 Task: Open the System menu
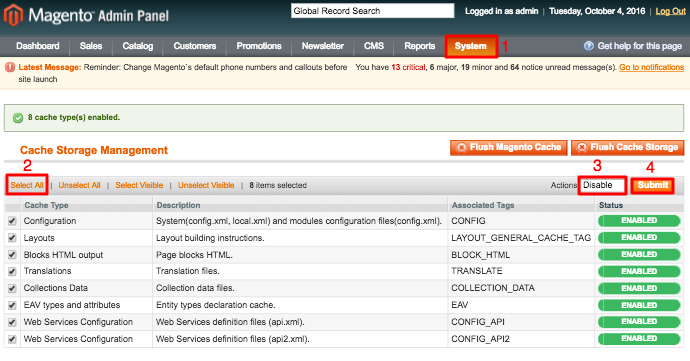(471, 46)
